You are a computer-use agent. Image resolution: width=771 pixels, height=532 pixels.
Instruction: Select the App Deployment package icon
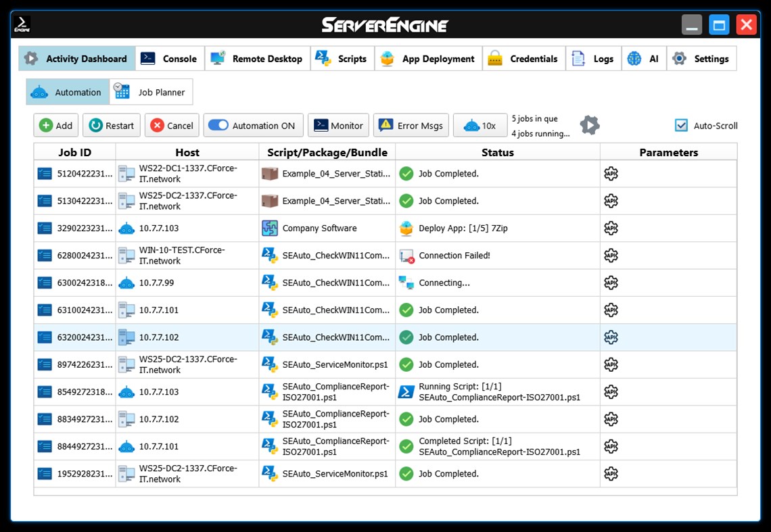coord(387,58)
